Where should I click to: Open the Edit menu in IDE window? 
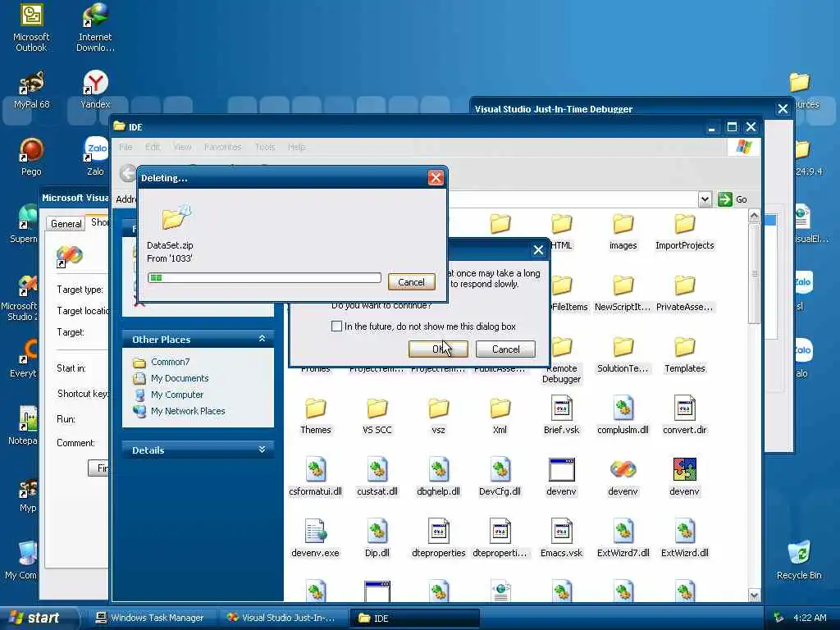click(x=153, y=147)
